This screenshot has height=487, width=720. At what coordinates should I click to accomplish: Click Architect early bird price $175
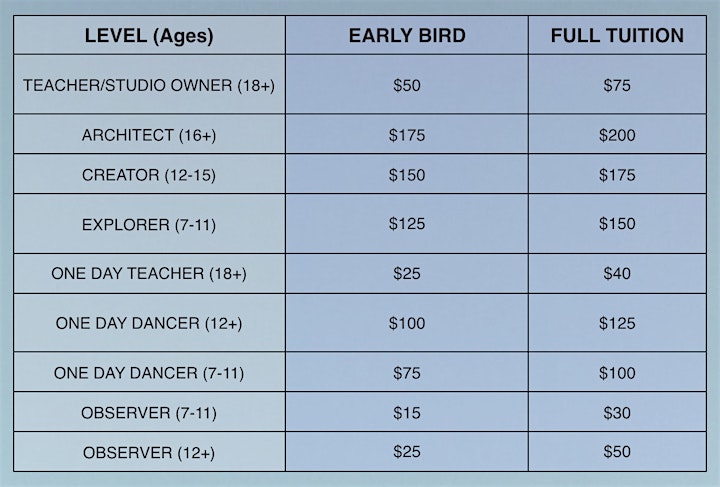tap(407, 135)
